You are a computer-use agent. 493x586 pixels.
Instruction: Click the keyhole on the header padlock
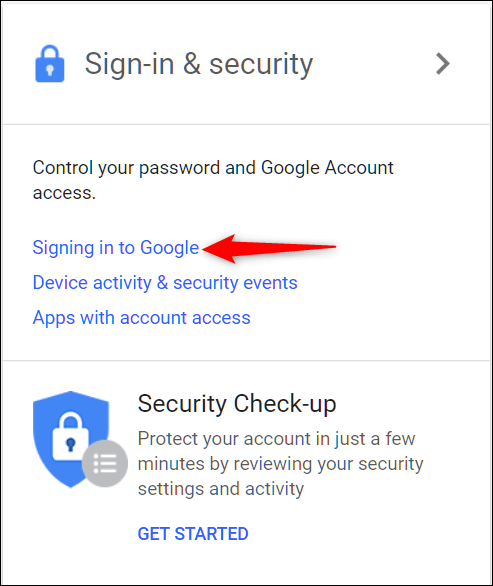click(x=50, y=70)
